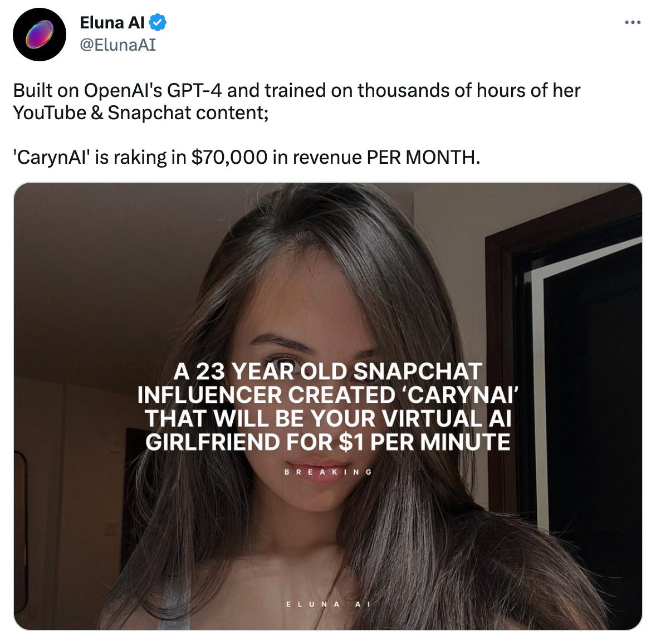Click 'INFLUENCER CREATED 'CARYNAI'' overlay line
The width and height of the screenshot is (656, 644).
point(327,394)
